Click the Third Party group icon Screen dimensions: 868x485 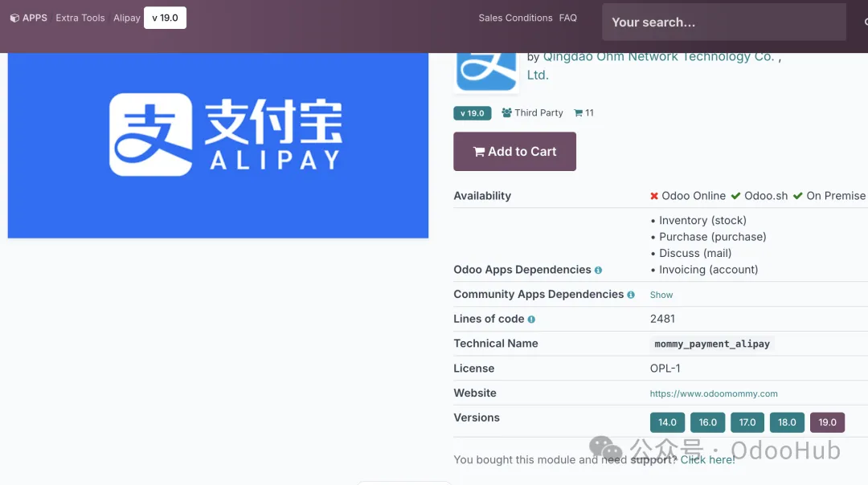click(506, 112)
